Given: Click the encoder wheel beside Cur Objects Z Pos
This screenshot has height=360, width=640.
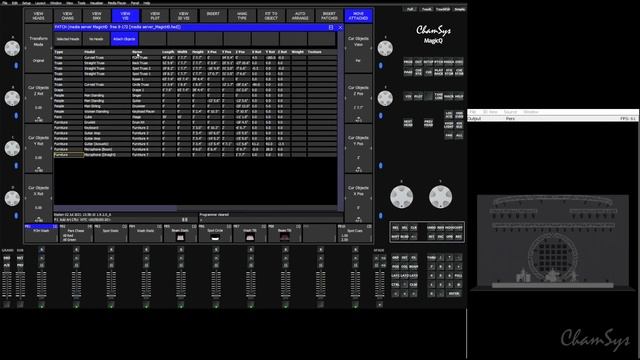Looking at the screenshot, I should [x=385, y=98].
